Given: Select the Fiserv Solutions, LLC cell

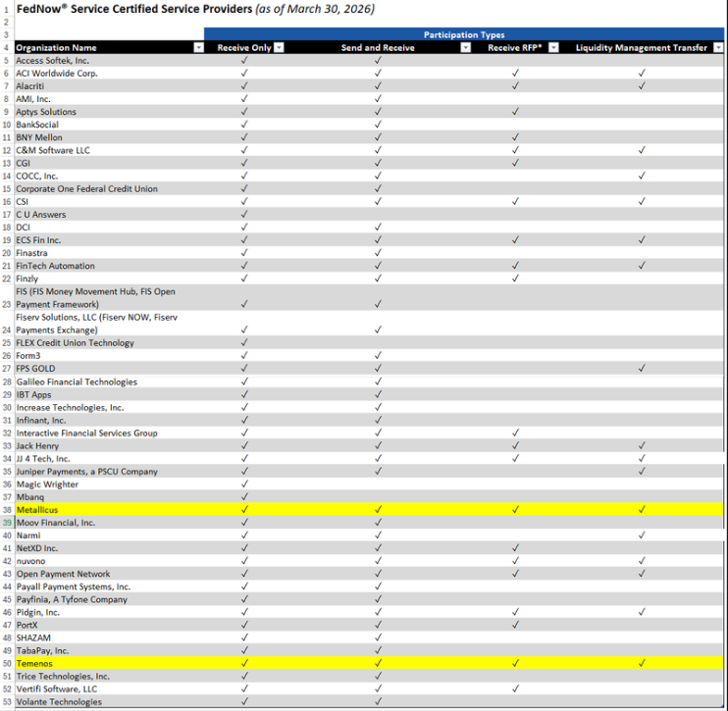Looking at the screenshot, I should (x=110, y=324).
